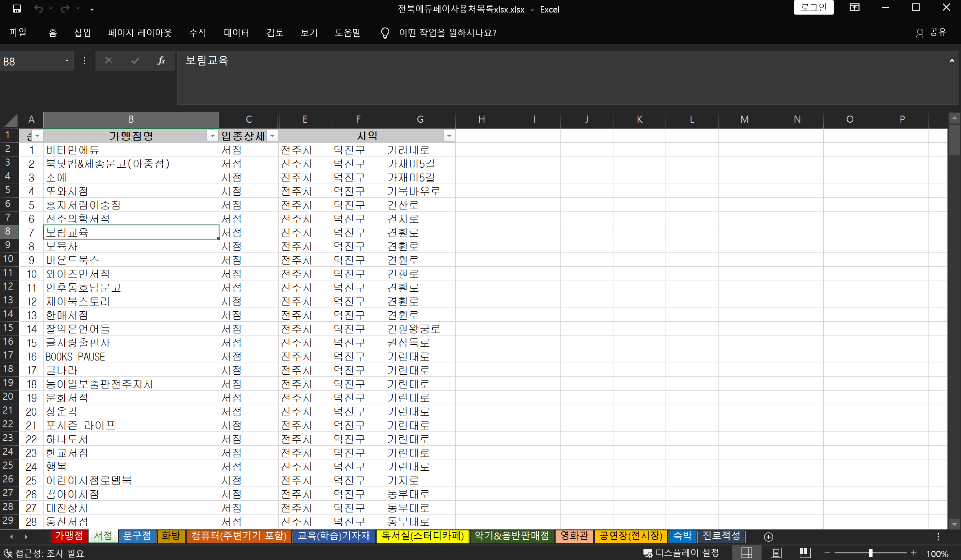Click the 로그인 button

coord(813,8)
